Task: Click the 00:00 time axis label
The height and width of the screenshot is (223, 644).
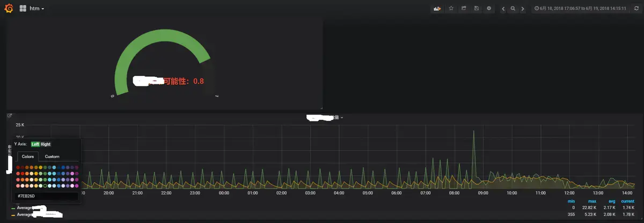Action: click(223, 192)
